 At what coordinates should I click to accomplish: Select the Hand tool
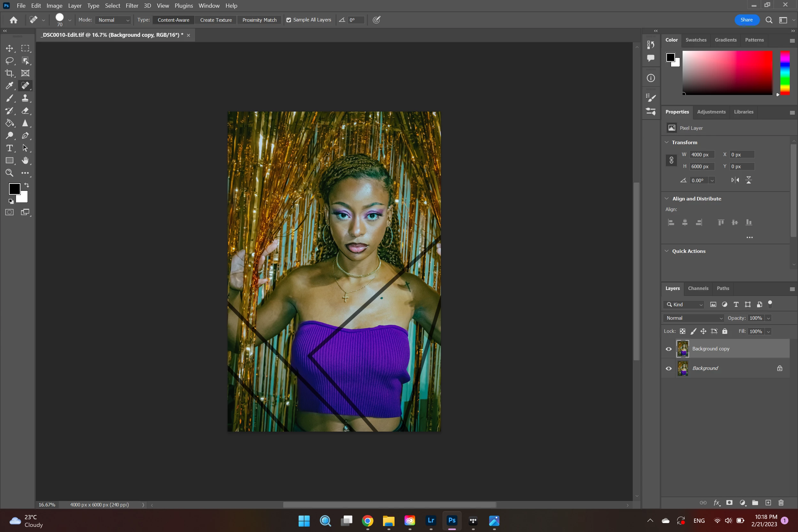(25, 160)
